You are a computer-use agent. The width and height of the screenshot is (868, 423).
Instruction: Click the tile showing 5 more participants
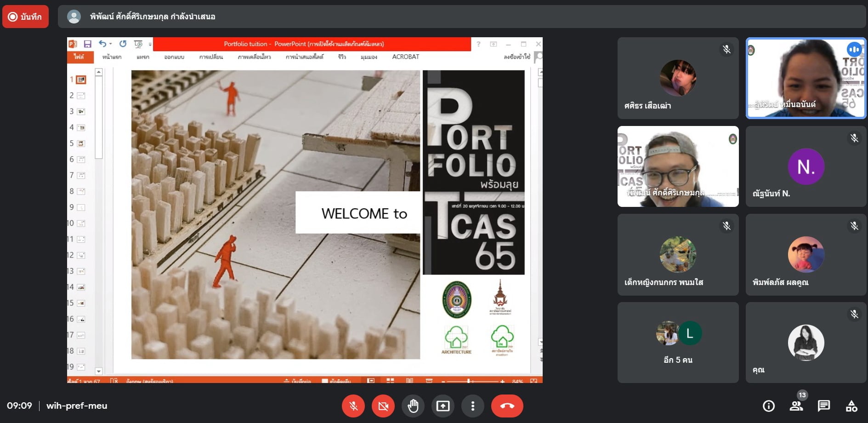click(x=678, y=343)
